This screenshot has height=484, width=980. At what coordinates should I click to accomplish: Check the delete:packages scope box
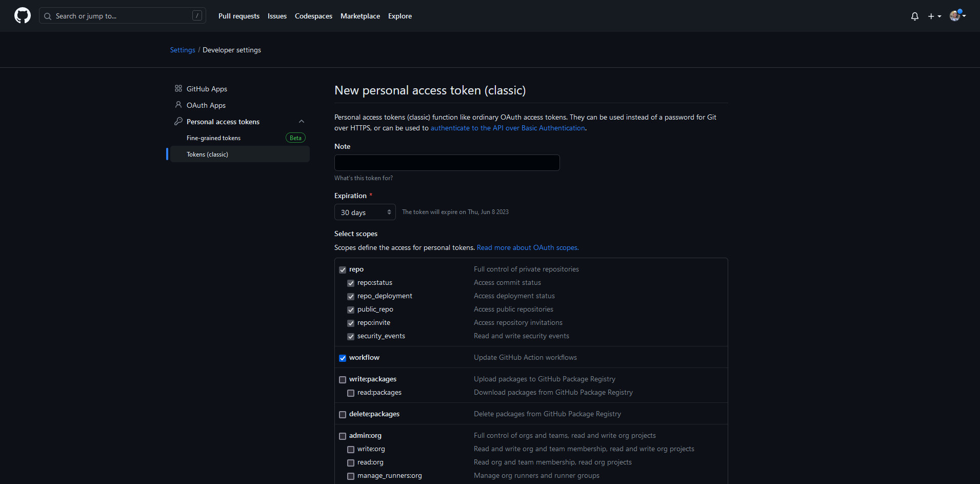tap(343, 415)
